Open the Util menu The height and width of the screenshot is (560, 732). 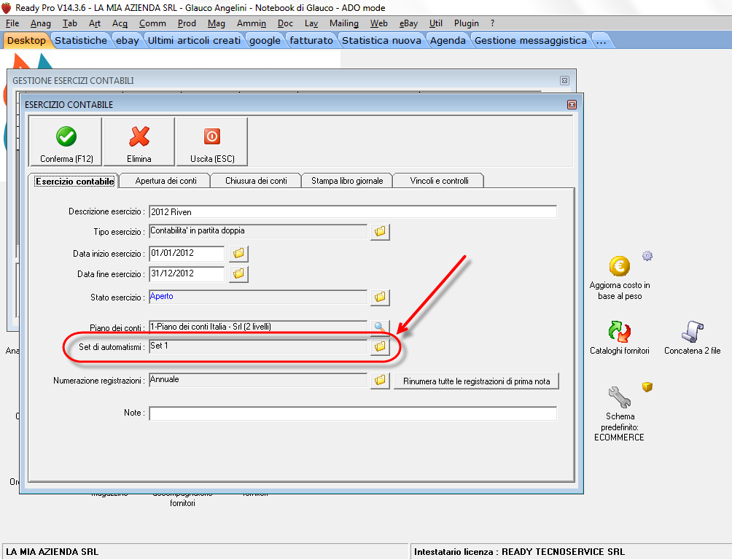[x=435, y=23]
